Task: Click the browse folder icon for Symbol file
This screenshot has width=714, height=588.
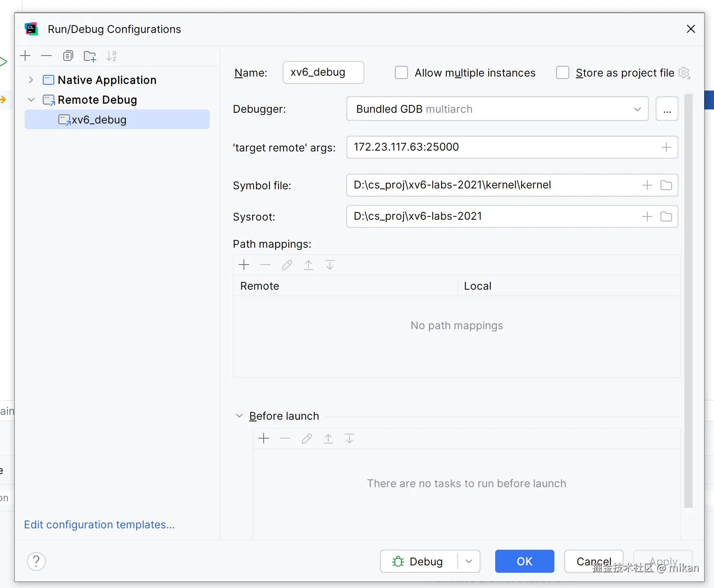Action: pyautogui.click(x=666, y=185)
